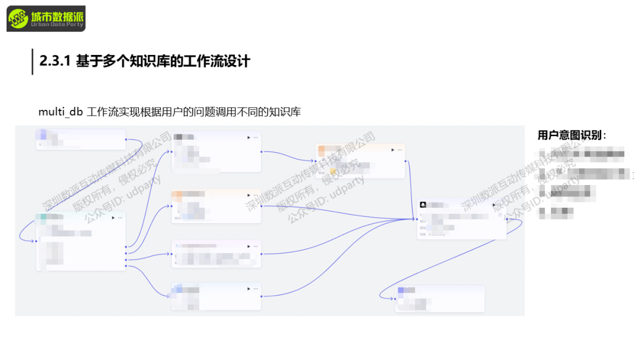Screen dimensions: 644x363
Task: Run the top-right orange-icon node
Action: [x=392, y=150]
